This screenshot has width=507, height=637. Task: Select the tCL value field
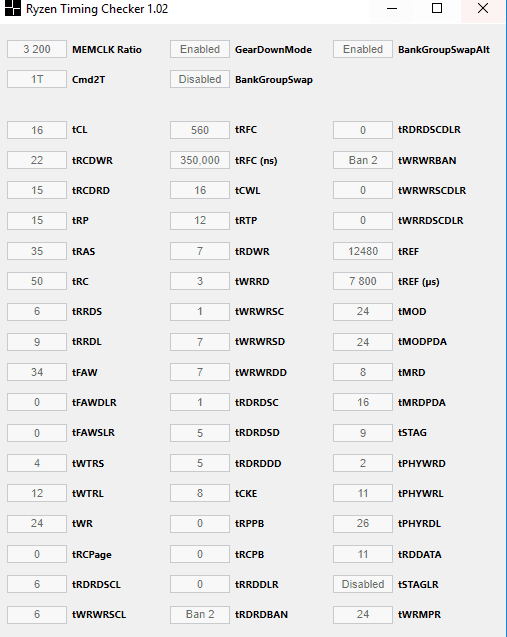coord(37,130)
